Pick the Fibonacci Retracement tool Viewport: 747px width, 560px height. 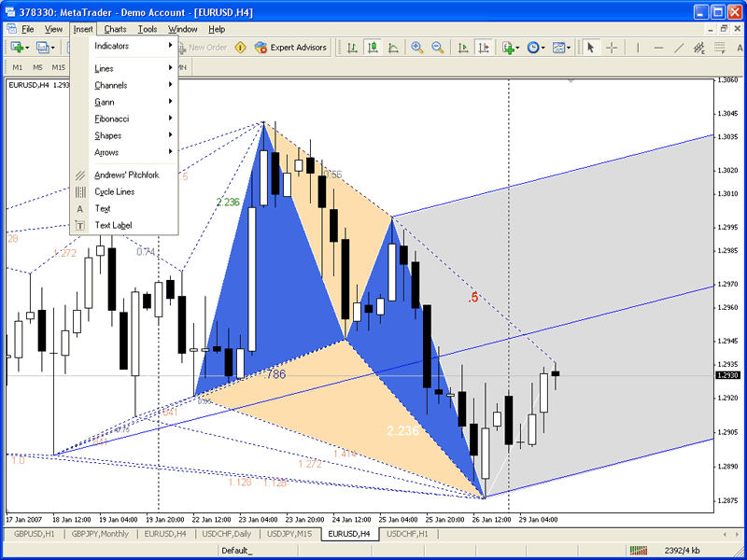720,48
